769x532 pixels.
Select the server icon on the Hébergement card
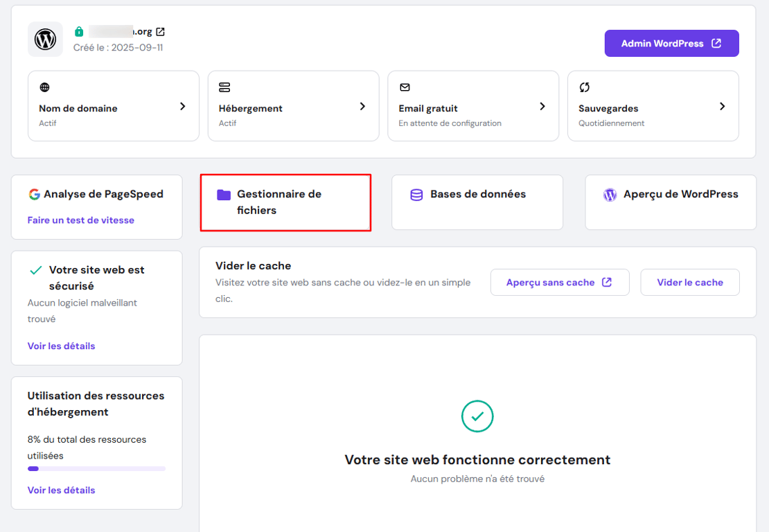tap(224, 87)
